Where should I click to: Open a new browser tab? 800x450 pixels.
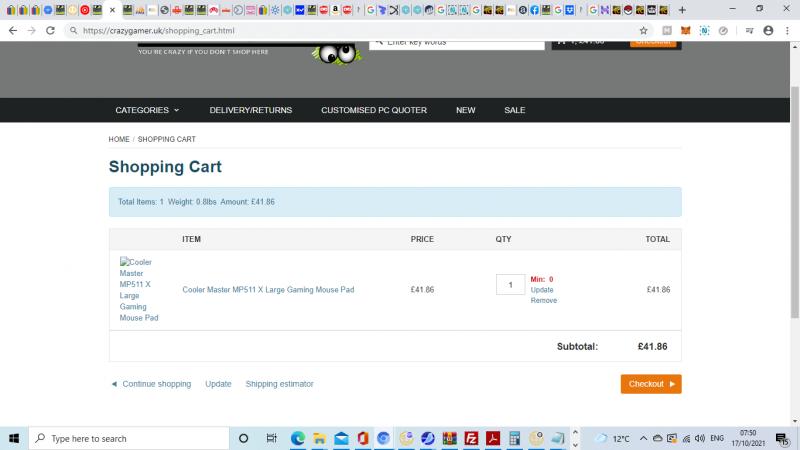(x=682, y=10)
